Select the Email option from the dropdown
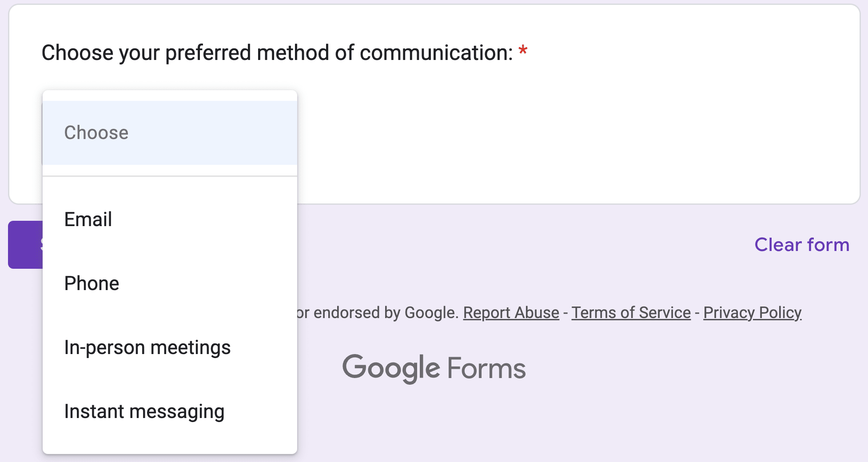This screenshot has width=868, height=462. coord(88,219)
